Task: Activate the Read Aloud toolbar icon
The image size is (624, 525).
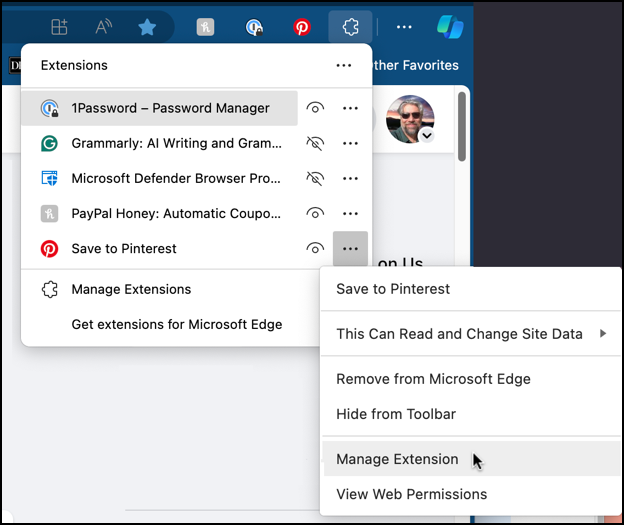Action: tap(103, 27)
